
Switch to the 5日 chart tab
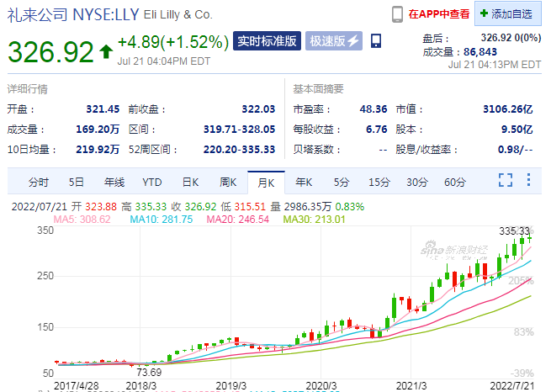pos(77,183)
